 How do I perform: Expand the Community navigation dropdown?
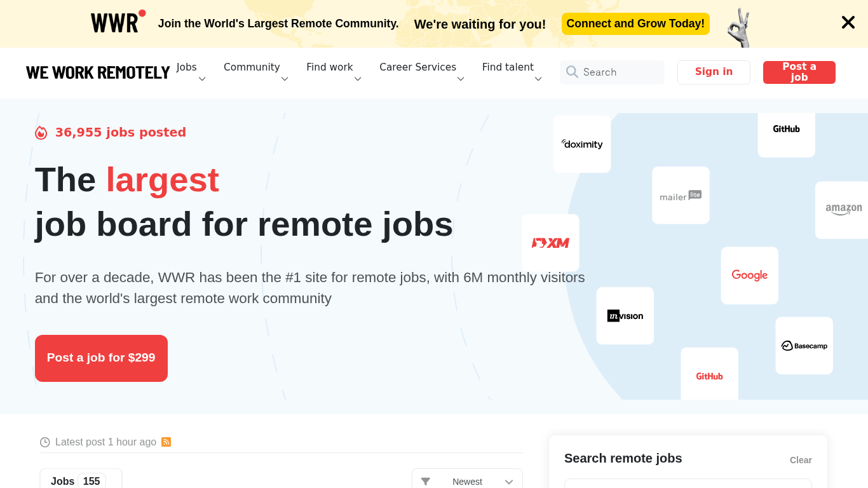255,71
